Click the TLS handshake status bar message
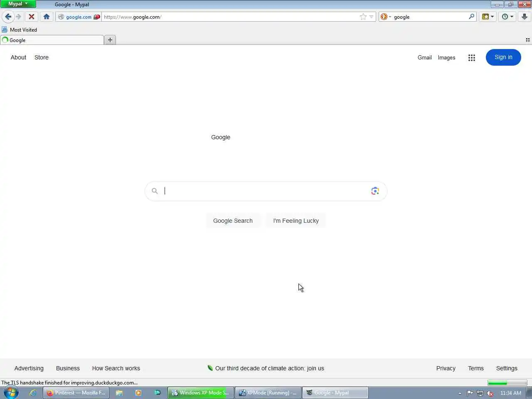The image size is (532, 399). [69, 383]
